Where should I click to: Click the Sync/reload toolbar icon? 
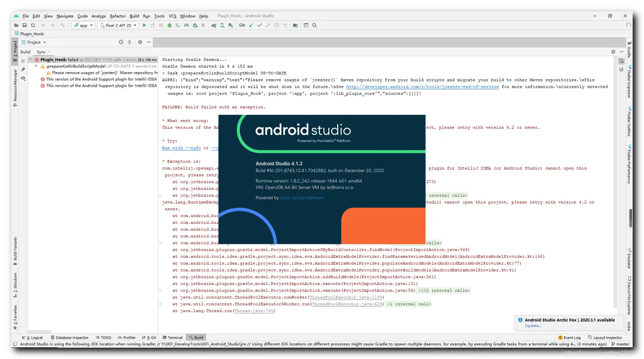(x=33, y=25)
